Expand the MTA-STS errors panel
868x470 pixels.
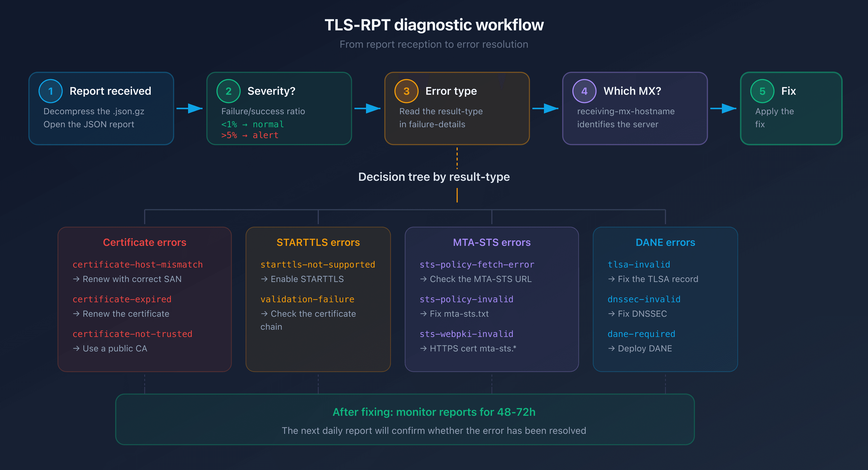tap(492, 242)
